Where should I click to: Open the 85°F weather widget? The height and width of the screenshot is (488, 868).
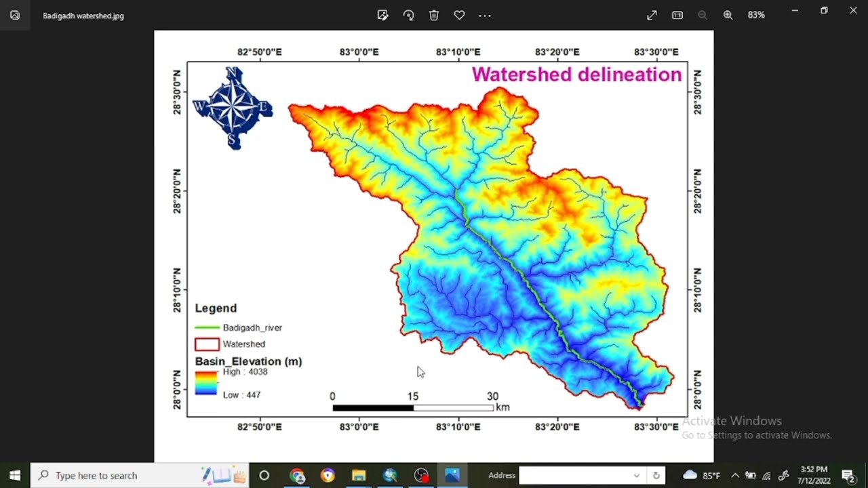[x=702, y=475]
